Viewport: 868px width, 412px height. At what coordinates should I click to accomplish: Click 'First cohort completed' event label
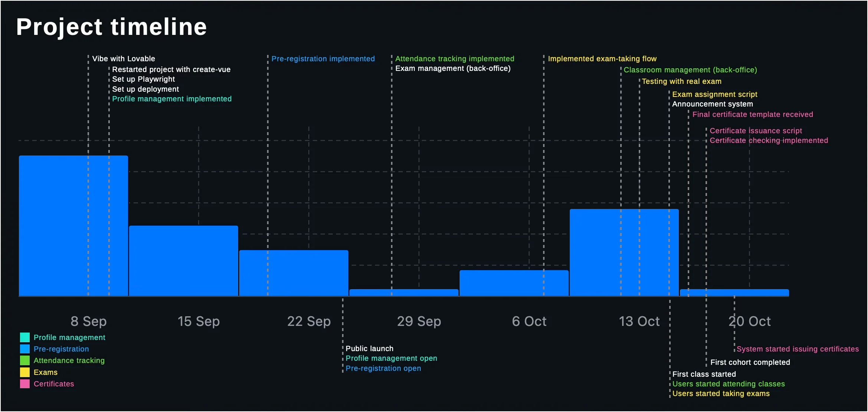[750, 362]
